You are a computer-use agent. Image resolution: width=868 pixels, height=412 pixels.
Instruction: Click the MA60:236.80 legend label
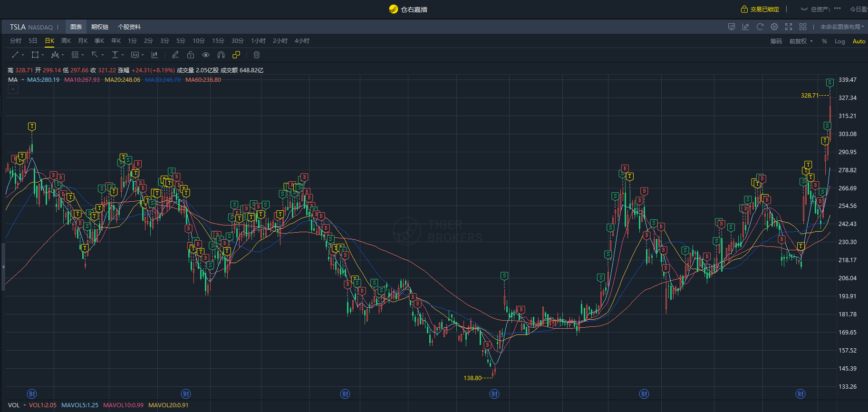(203, 80)
